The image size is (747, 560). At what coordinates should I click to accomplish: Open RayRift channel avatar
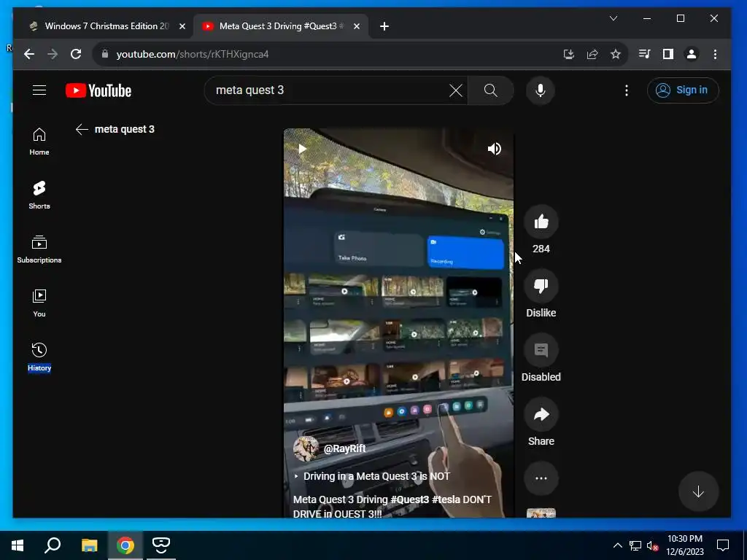click(x=306, y=448)
